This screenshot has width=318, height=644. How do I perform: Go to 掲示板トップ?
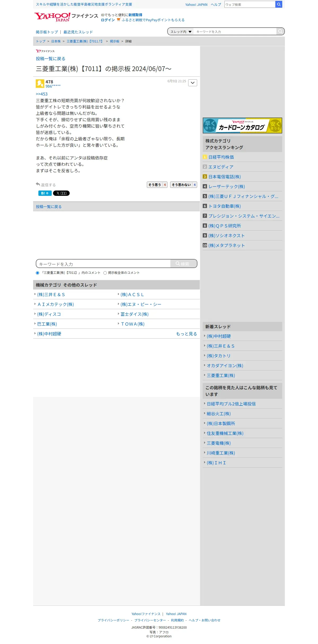[x=47, y=32]
